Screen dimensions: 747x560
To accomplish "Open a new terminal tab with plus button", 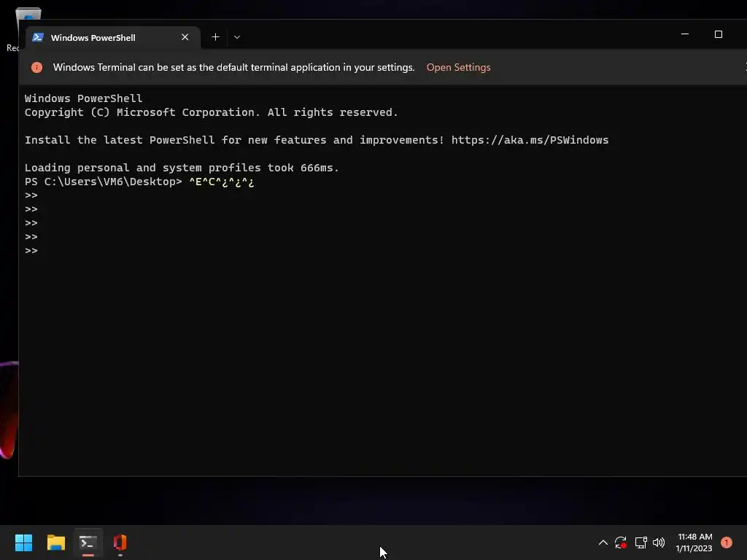I will click(x=215, y=37).
